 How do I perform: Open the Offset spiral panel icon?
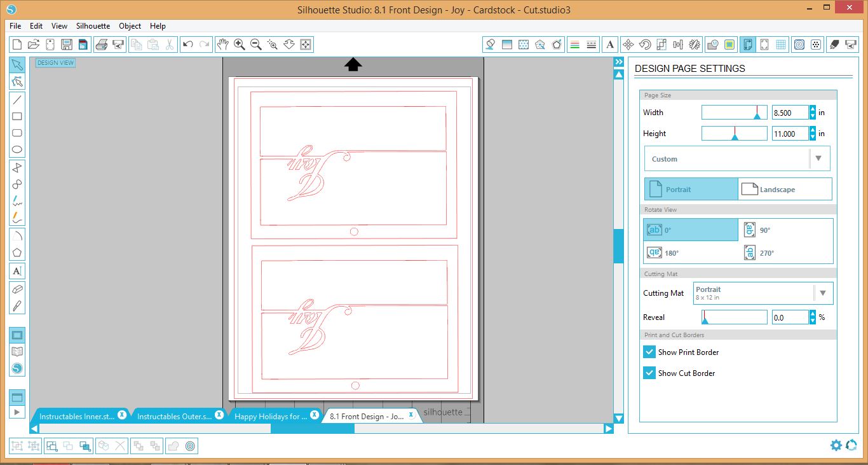point(799,45)
